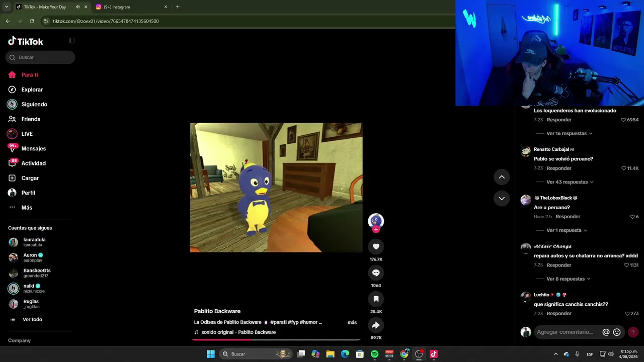Screen dimensions: 644x362
Task: Expand 'Ver 8 respuestas' replies
Action: [x=568, y=279]
